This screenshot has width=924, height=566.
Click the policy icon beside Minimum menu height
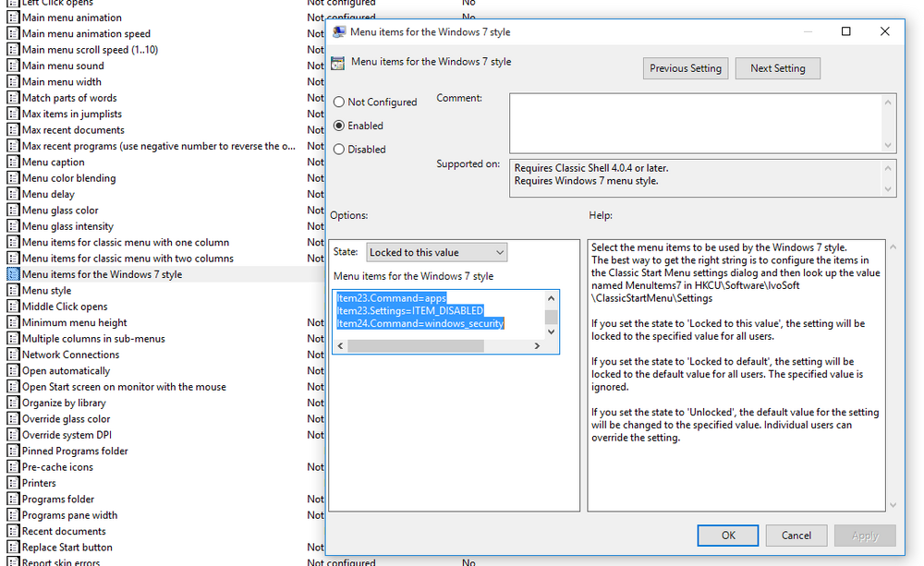click(13, 323)
